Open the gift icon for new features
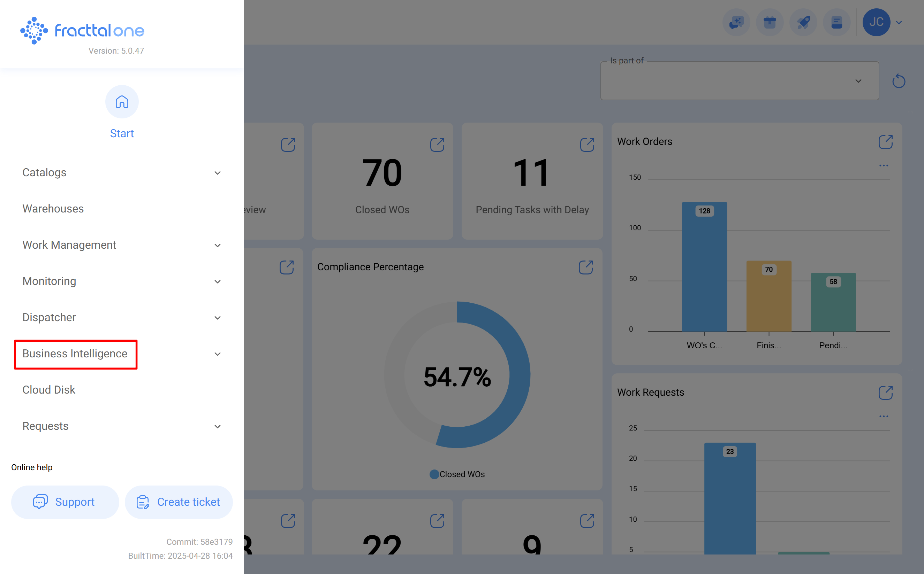 coord(770,22)
